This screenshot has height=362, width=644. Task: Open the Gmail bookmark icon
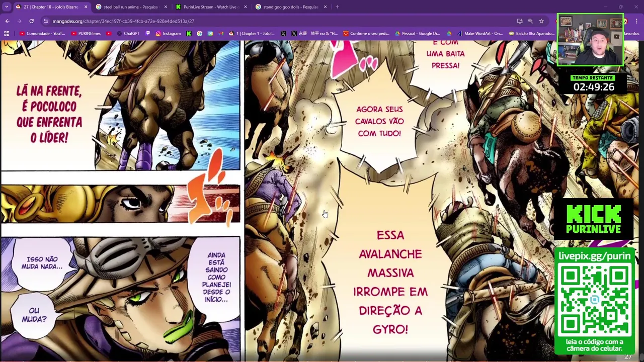tap(221, 34)
